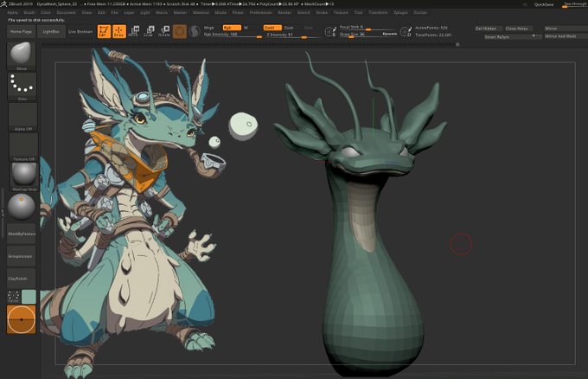Click the GroupsLoops button
The height and width of the screenshot is (379, 588).
[22, 256]
